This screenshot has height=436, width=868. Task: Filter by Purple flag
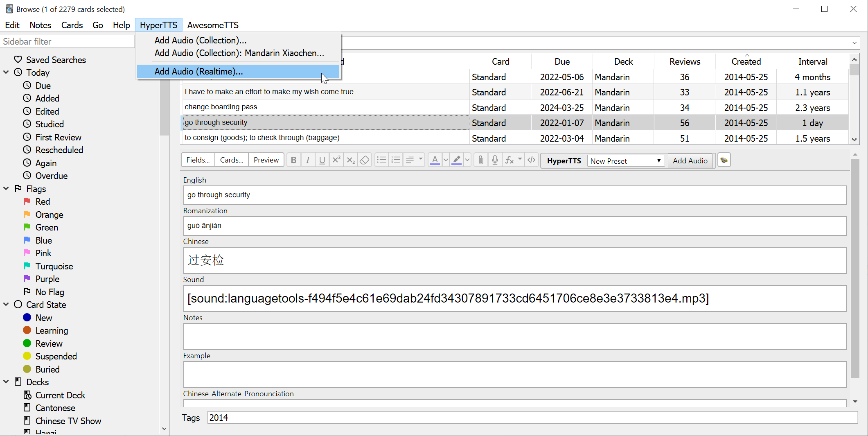point(47,279)
